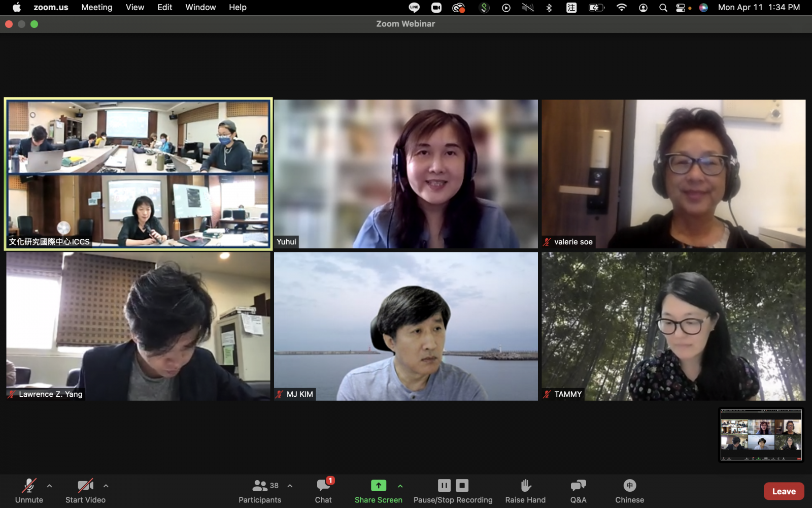
Task: Expand the arrow next to Participants
Action: pos(290,486)
